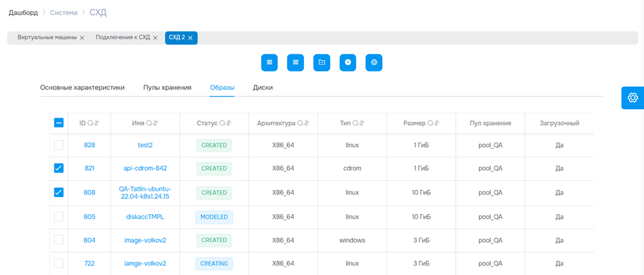Viewport: 644px width, 275px height.
Task: Click the leftmost list toolbar button
Action: 270,62
